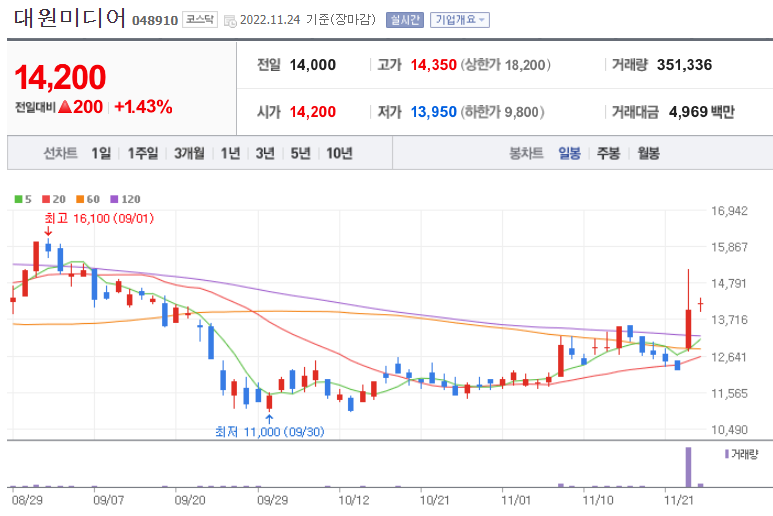The image size is (773, 516).
Task: Click the purple 120-day moving average swatch
Action: coord(114,199)
